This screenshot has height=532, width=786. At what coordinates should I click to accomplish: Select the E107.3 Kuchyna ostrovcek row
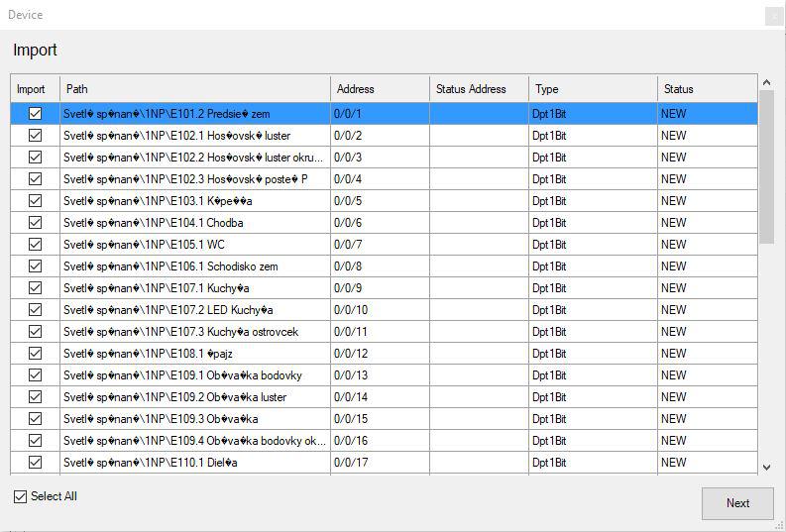click(x=194, y=332)
